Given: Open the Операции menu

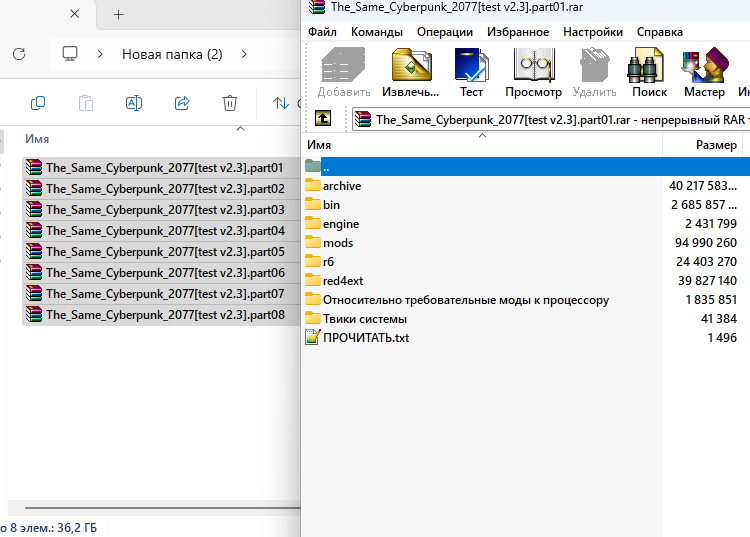Looking at the screenshot, I should pyautogui.click(x=445, y=32).
